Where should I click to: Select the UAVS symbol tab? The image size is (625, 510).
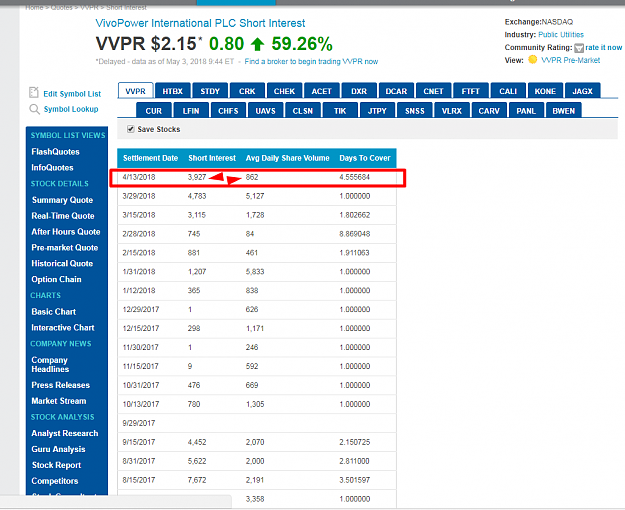[265, 110]
